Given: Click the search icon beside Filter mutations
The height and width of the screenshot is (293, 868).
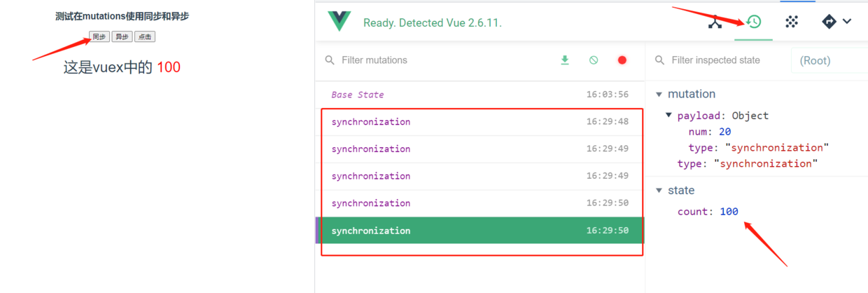Looking at the screenshot, I should pos(330,60).
